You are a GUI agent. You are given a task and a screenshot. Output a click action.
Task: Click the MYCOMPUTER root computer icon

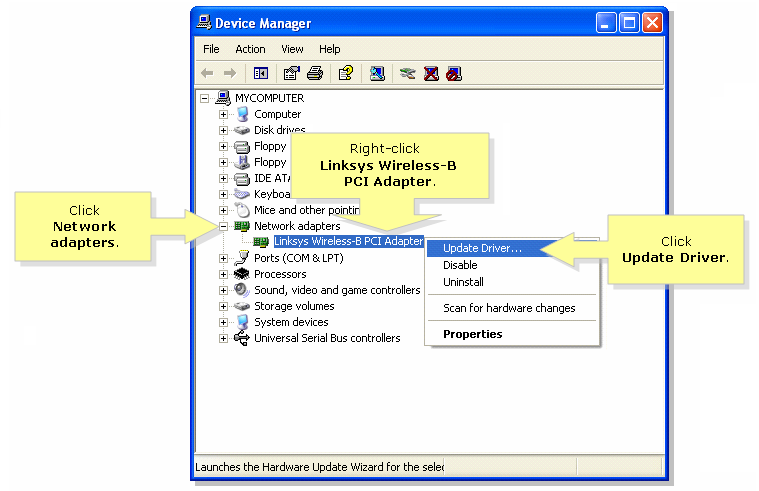223,98
